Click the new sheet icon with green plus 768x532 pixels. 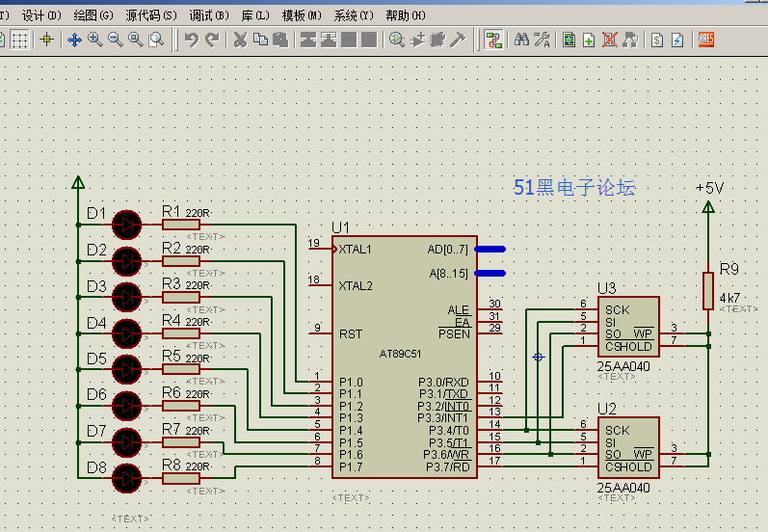(x=589, y=40)
